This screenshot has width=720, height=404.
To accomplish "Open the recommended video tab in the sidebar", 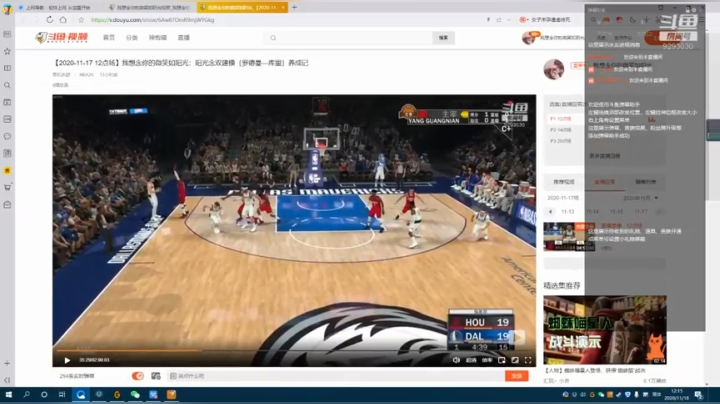I will pyautogui.click(x=564, y=182).
